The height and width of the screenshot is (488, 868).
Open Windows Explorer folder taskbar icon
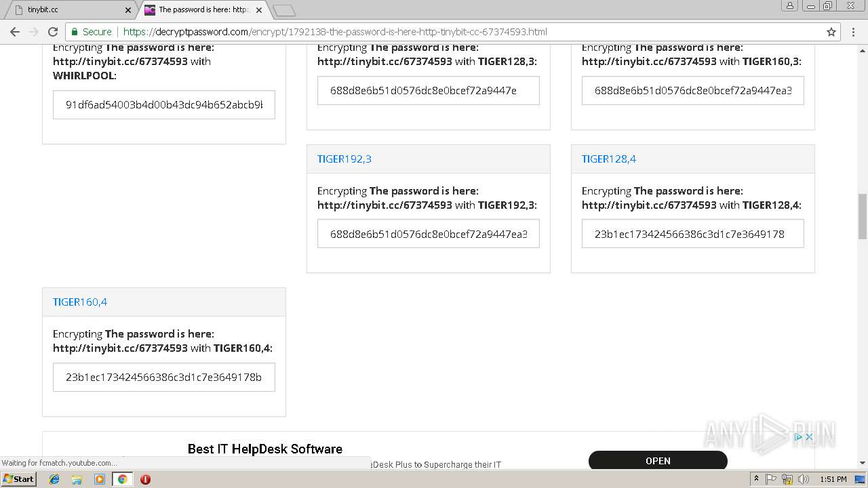point(77,479)
